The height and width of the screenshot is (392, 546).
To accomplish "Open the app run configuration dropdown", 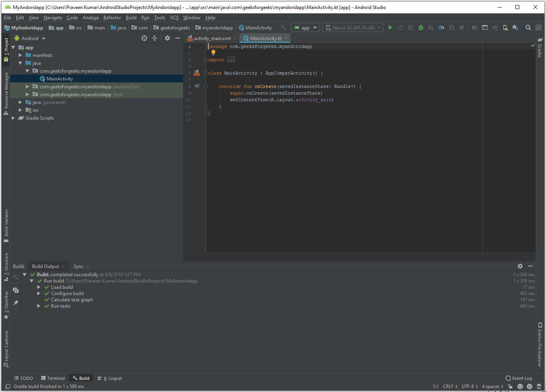I will coord(306,28).
